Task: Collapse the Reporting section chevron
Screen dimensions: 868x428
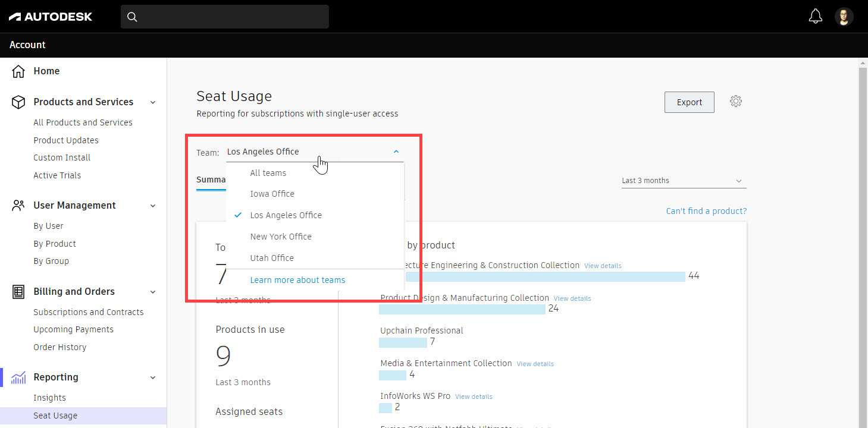Action: coord(153,377)
